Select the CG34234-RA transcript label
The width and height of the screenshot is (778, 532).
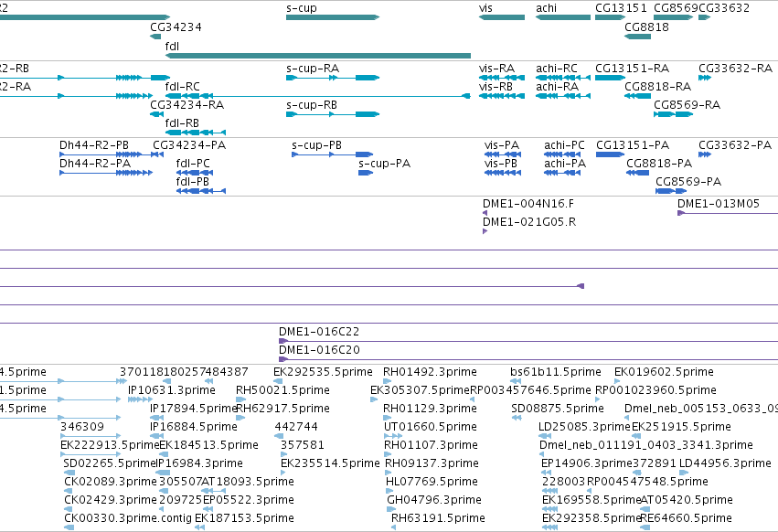pos(187,105)
